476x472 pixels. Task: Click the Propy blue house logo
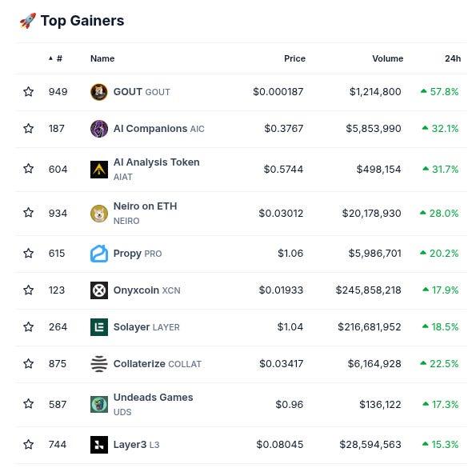point(99,254)
